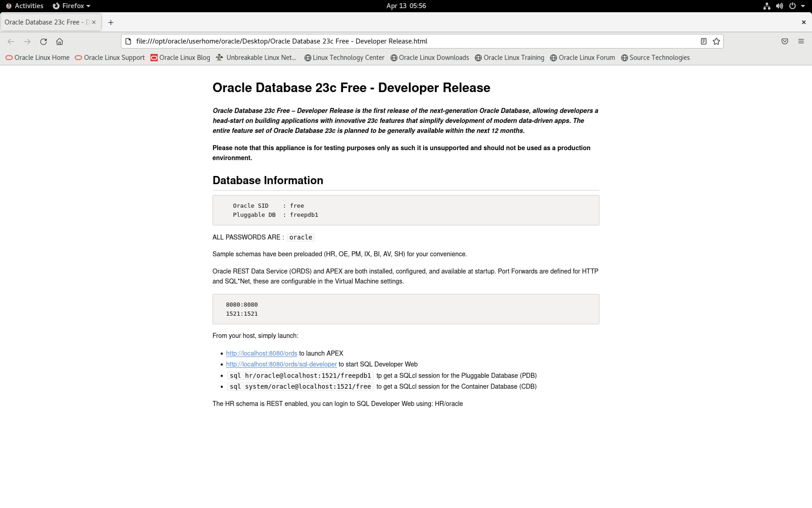Click the 'sql system/oracle@localhost:1521/free' command

(300, 386)
